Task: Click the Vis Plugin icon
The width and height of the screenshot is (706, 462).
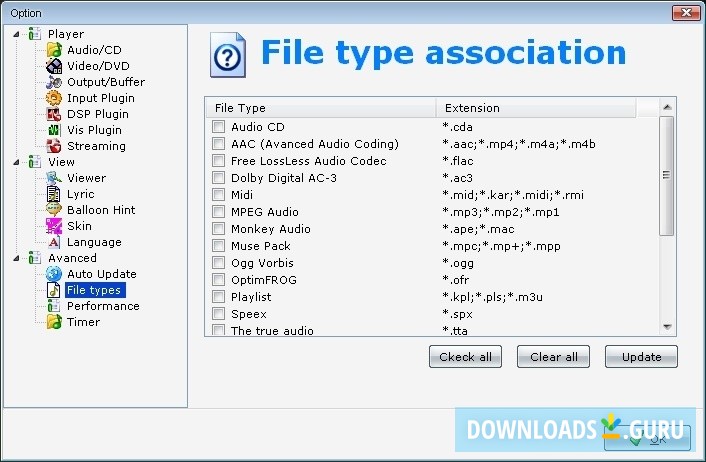Action: (x=54, y=130)
